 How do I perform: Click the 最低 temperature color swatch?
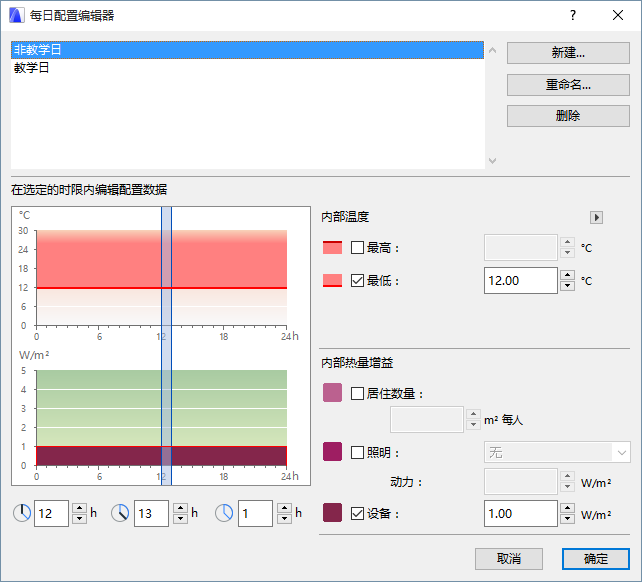point(332,281)
